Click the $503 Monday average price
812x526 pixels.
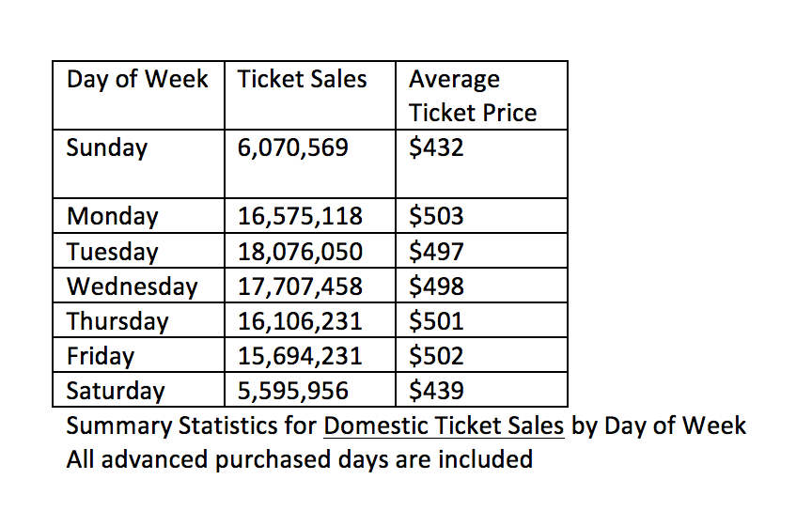pos(437,217)
